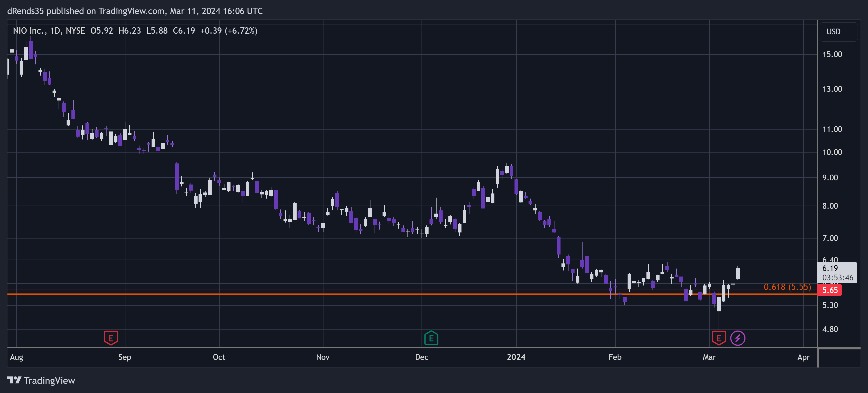Click the change value +0.39 (+6.72%)
Image resolution: width=868 pixels, height=393 pixels.
[x=229, y=31]
